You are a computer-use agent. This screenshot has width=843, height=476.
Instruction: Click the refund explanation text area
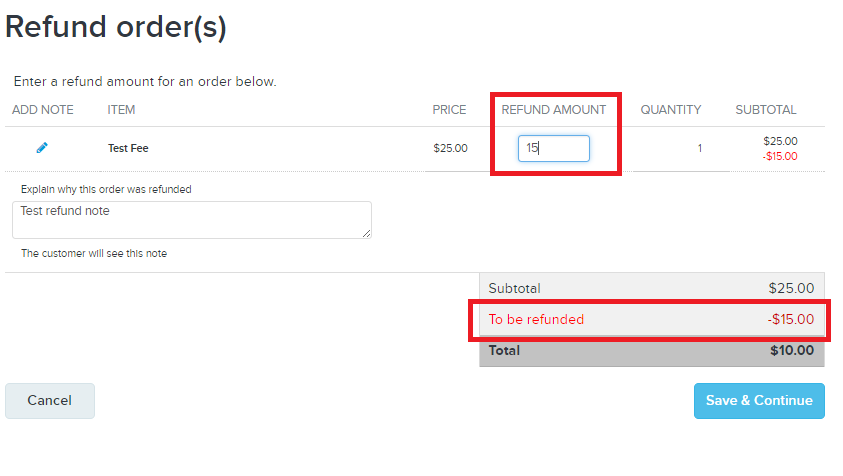point(192,220)
